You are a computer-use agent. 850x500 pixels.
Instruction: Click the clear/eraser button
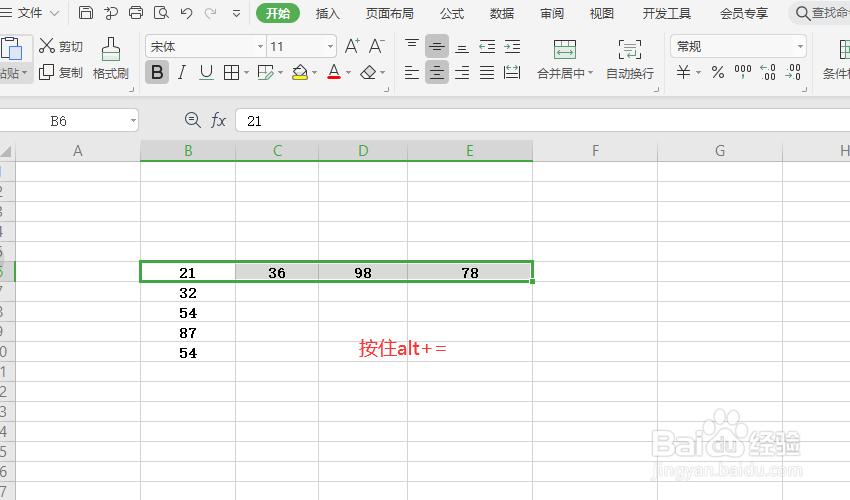click(x=368, y=72)
